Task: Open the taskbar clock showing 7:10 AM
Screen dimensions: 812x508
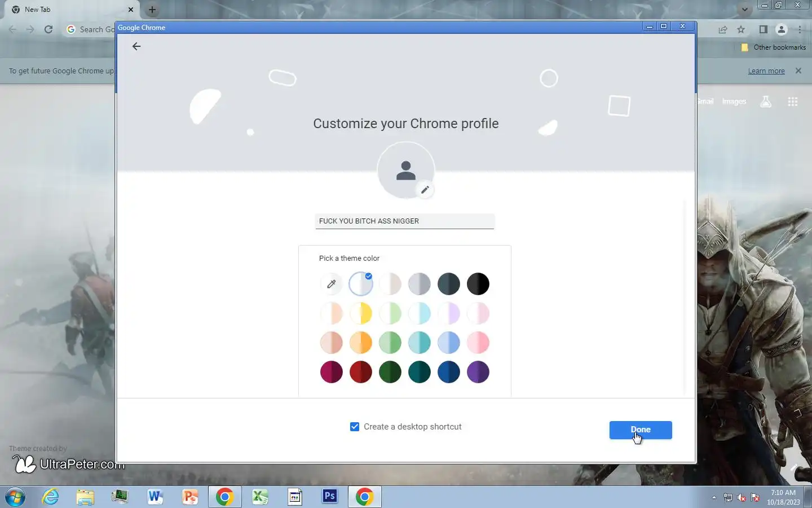Action: click(x=783, y=497)
